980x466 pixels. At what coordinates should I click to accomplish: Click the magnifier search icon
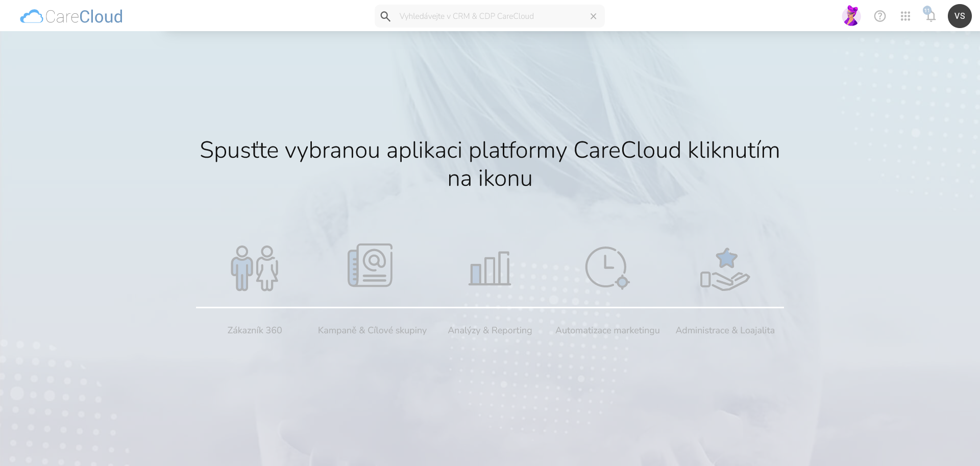tap(385, 16)
